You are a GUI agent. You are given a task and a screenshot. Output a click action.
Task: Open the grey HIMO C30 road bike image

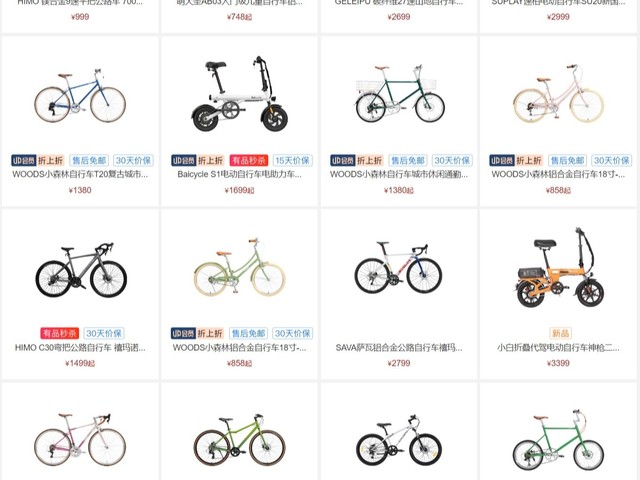81,269
